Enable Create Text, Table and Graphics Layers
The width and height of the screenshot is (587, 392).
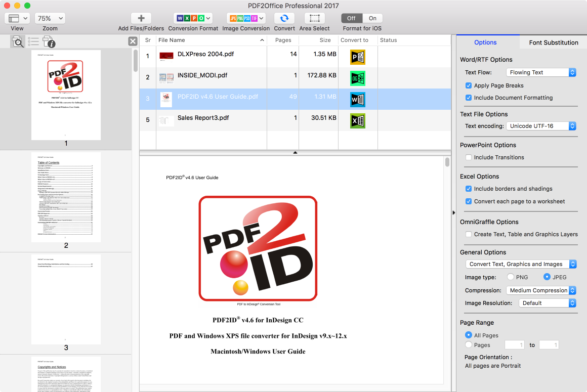(x=468, y=234)
